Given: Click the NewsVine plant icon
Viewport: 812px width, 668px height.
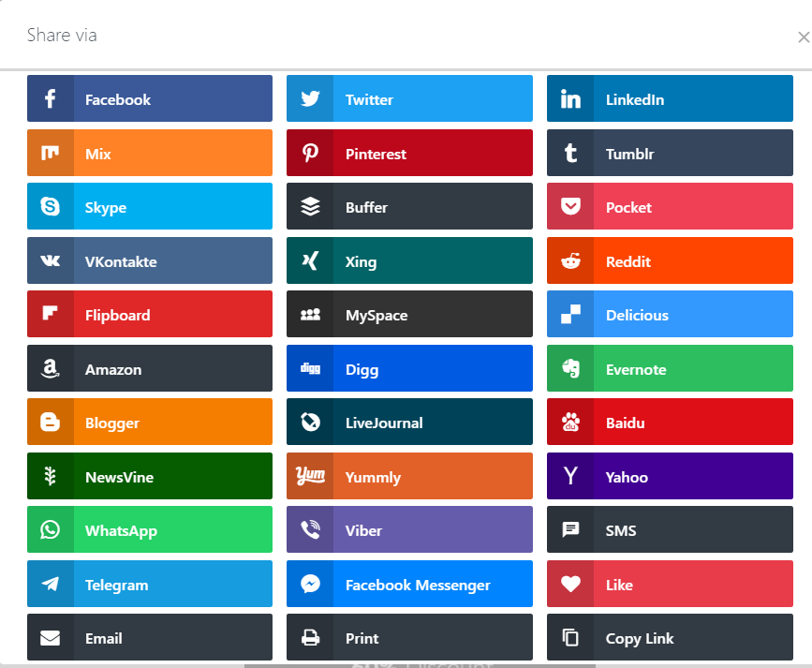Looking at the screenshot, I should click(51, 476).
